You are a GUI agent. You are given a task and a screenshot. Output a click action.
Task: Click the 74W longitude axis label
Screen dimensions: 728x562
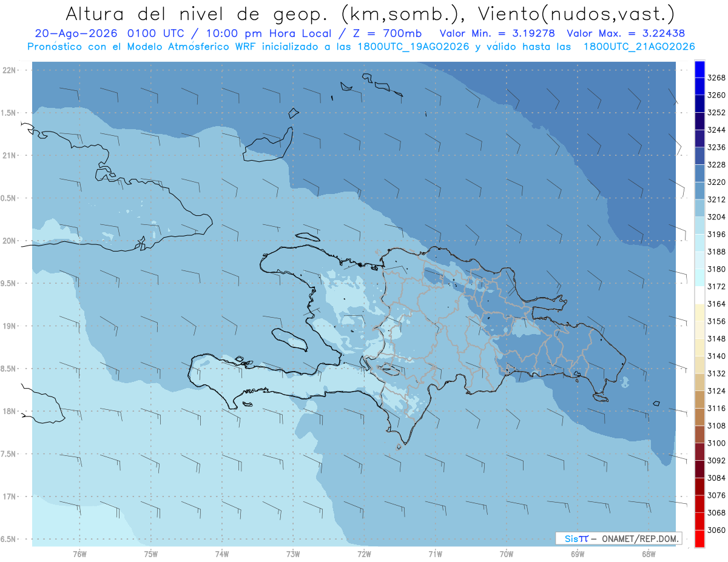coord(222,554)
